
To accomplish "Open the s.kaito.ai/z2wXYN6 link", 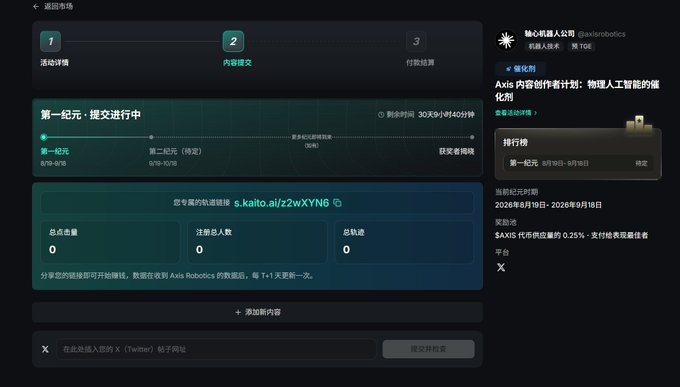I will coord(281,203).
